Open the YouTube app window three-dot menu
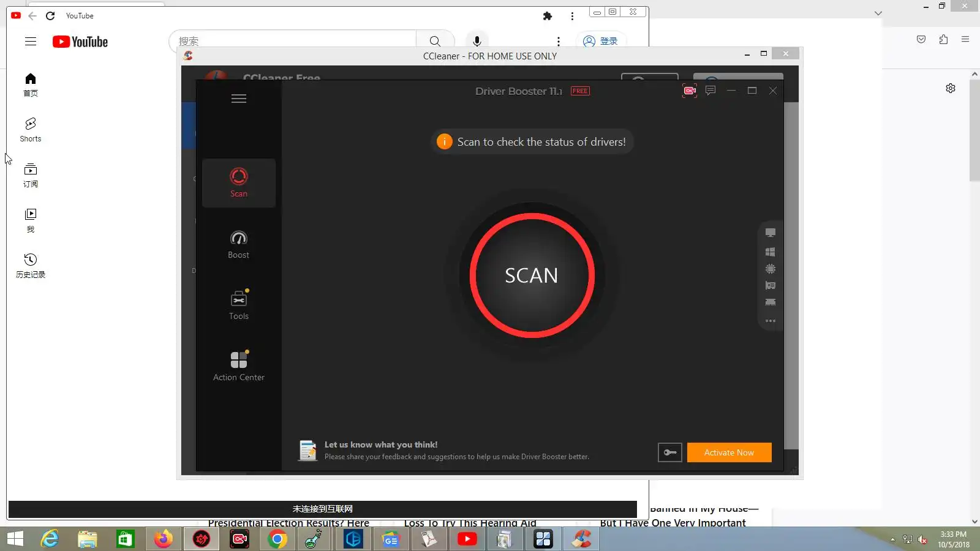 pos(572,16)
